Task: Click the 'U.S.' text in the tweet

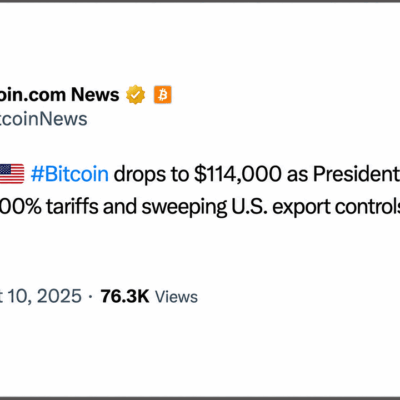Action: pyautogui.click(x=249, y=207)
